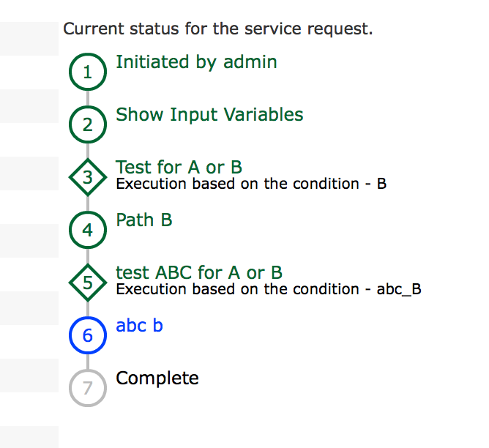Image resolution: width=489 pixels, height=448 pixels.
Task: Open the blue 'abc b' step
Action: (x=139, y=325)
